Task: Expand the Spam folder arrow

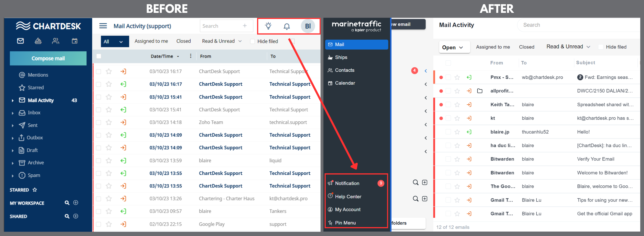Action: (13, 176)
